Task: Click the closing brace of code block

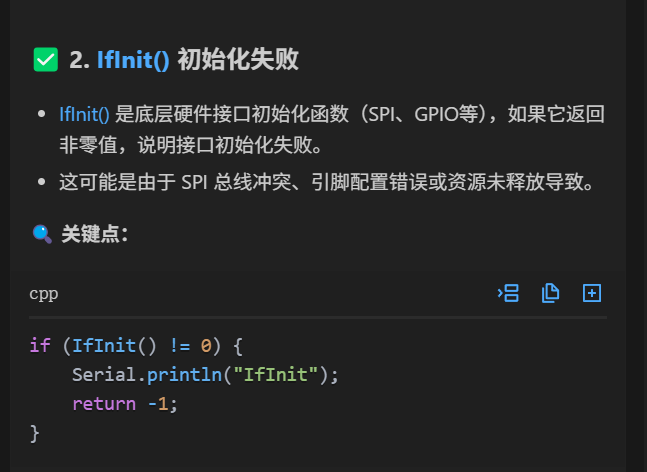Action: pyautogui.click(x=35, y=433)
